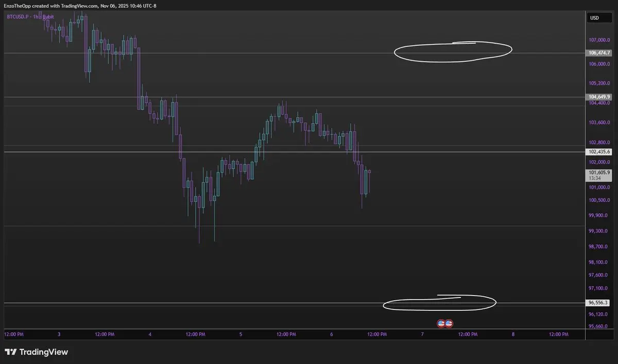Select the 104,649.9 price line label
The width and height of the screenshot is (618, 364).
pyautogui.click(x=599, y=97)
